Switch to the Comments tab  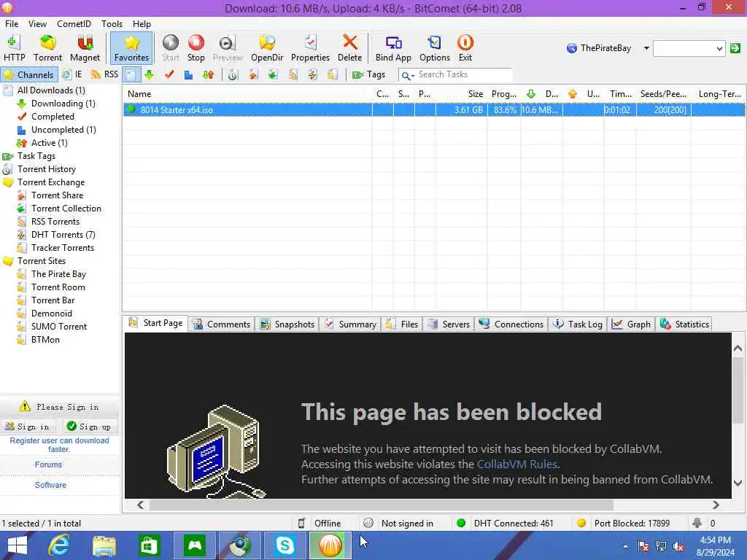coord(222,324)
